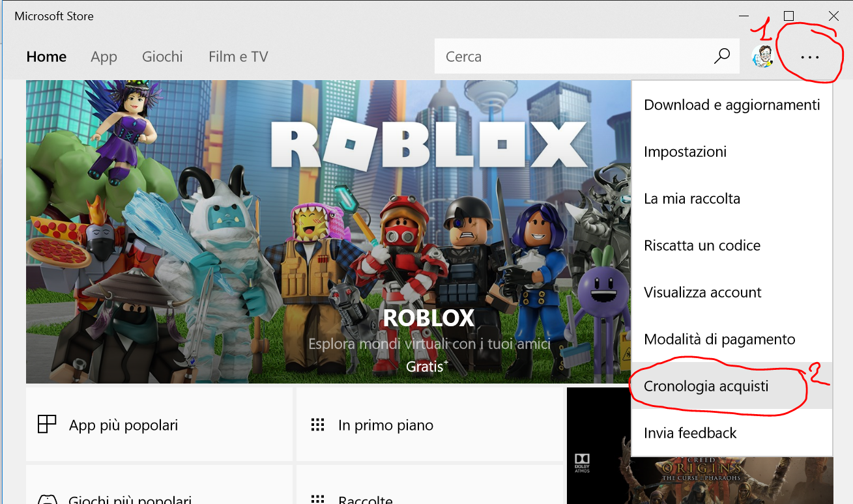The width and height of the screenshot is (853, 504).
Task: Go to the Film e TV tab
Action: 238,57
